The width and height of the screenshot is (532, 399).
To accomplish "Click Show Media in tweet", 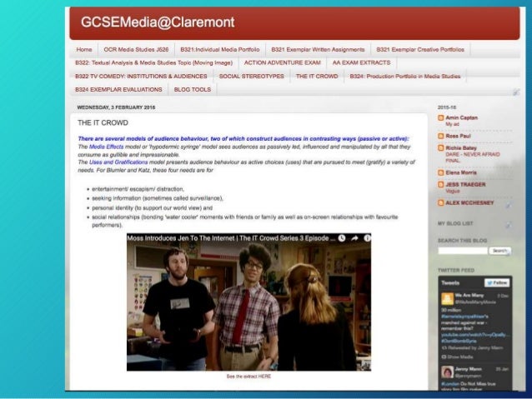I will point(456,357).
